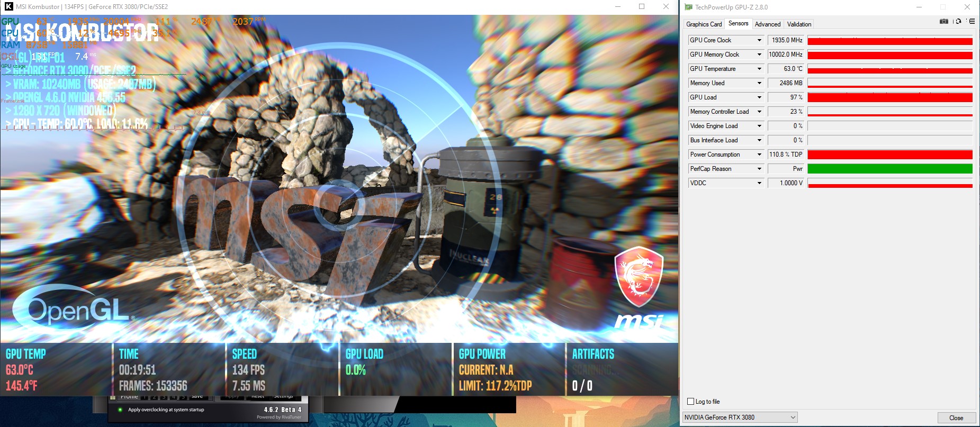Click the 4.6.2 Beta 4 version label
The width and height of the screenshot is (980, 427).
(283, 410)
